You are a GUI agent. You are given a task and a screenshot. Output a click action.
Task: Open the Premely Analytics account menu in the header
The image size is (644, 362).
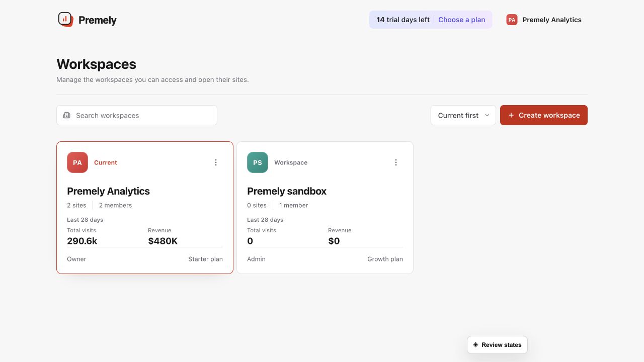click(x=544, y=20)
